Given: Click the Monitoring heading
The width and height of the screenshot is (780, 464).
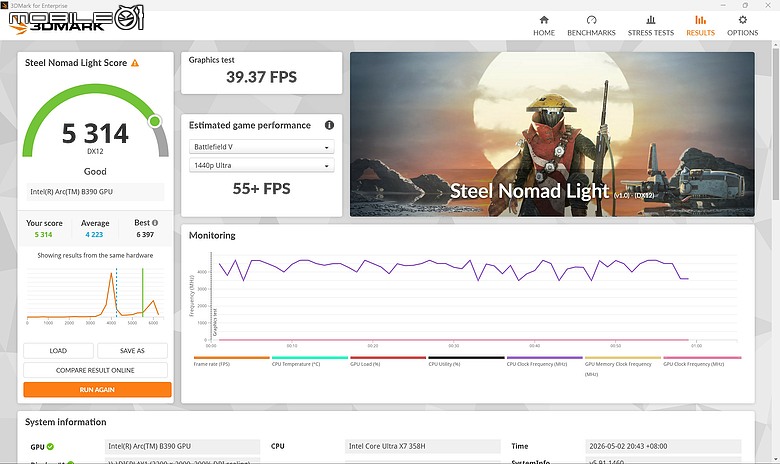Looking at the screenshot, I should (x=212, y=236).
